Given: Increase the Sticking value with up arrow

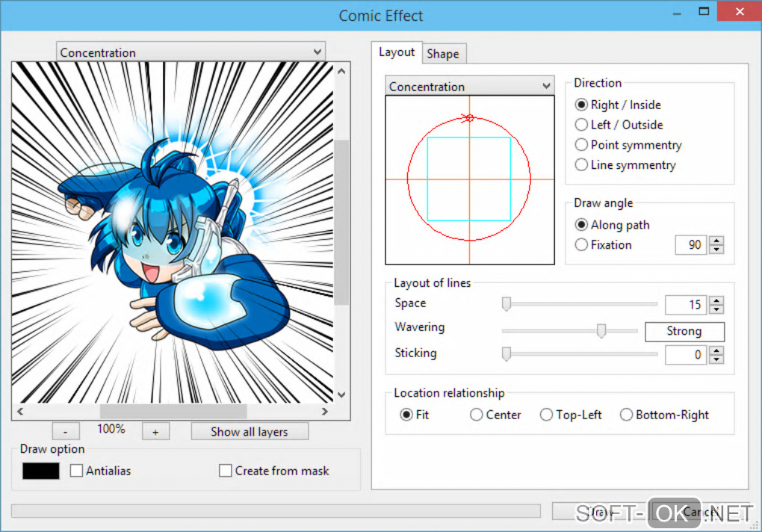Looking at the screenshot, I should [x=717, y=350].
